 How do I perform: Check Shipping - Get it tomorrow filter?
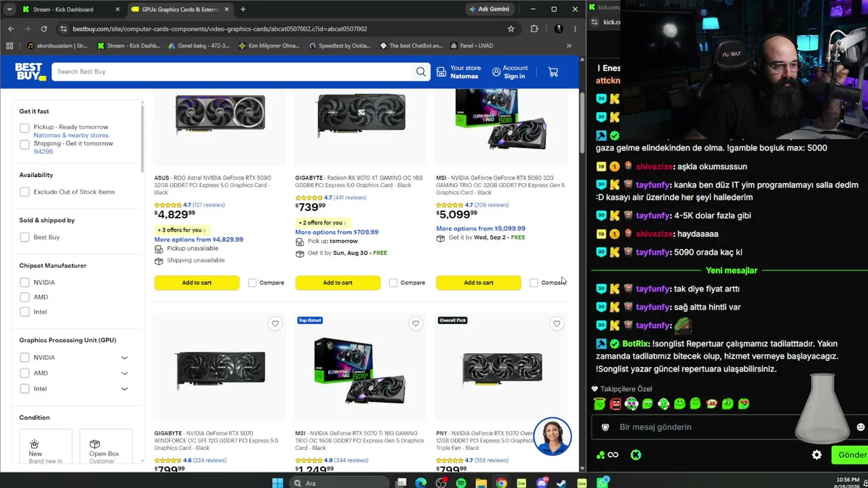[x=24, y=144]
